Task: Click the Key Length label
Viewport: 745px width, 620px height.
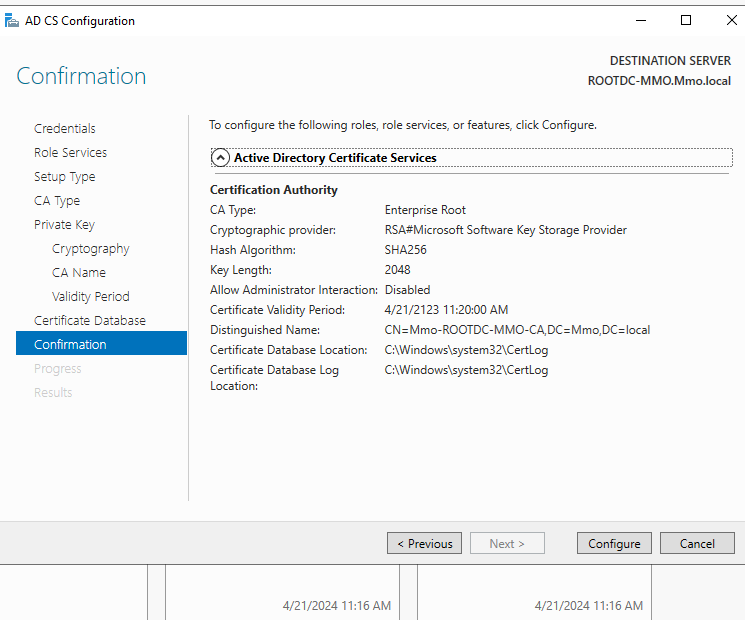Action: 241,270
